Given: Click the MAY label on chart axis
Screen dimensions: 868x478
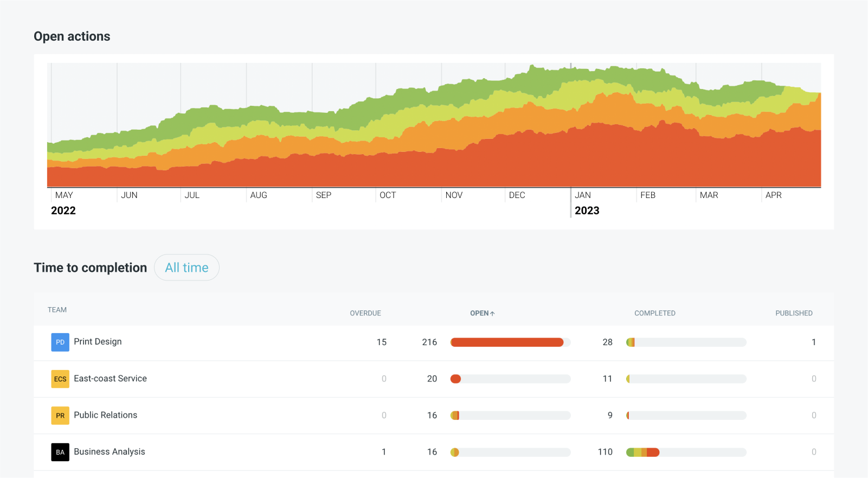Looking at the screenshot, I should 64,195.
